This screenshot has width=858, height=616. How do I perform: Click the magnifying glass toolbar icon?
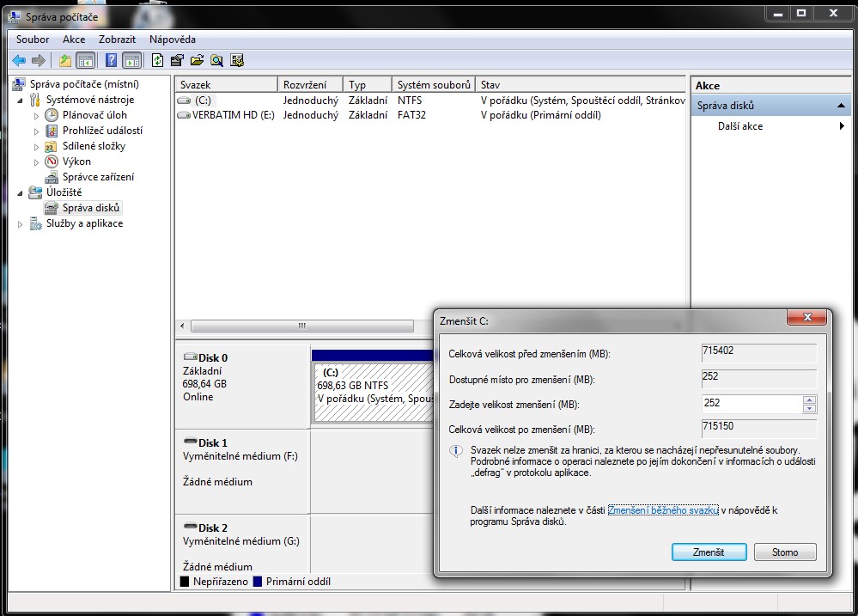click(x=217, y=60)
